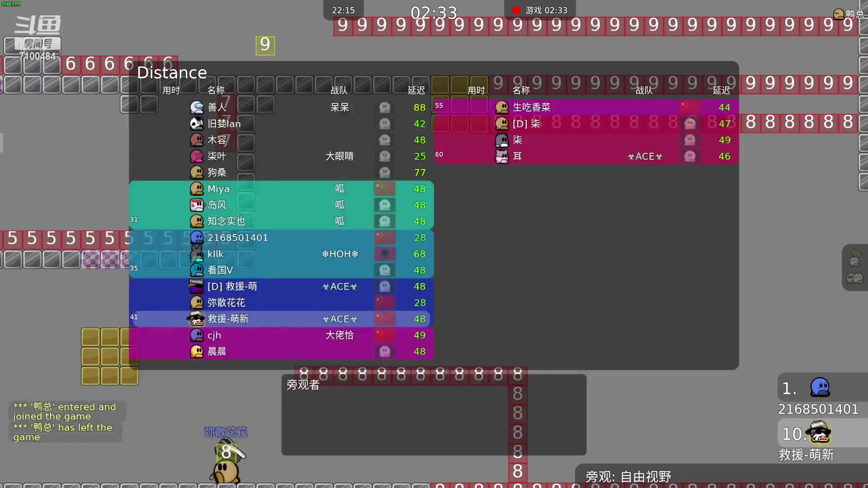Click the 02:33 race timer at top center
The image size is (868, 488).
(434, 12)
